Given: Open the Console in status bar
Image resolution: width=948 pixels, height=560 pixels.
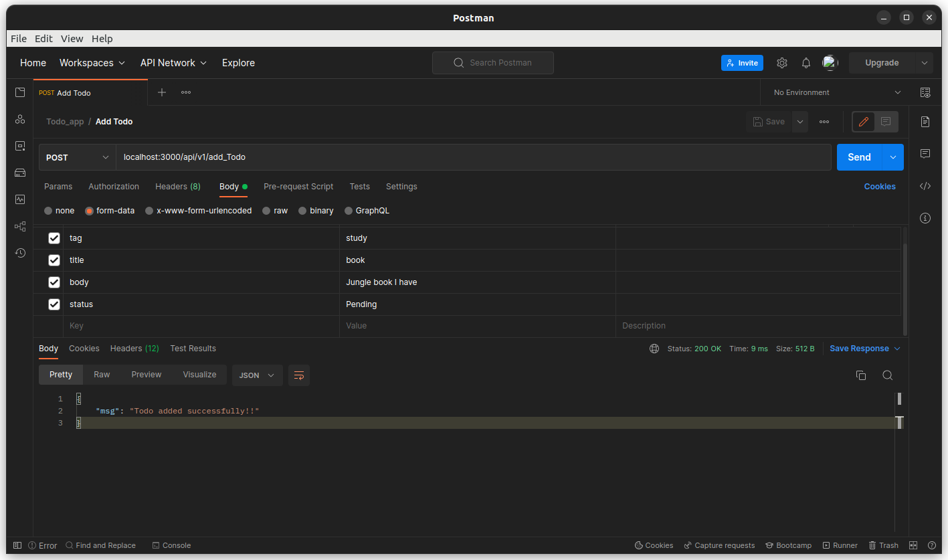Looking at the screenshot, I should (x=171, y=545).
